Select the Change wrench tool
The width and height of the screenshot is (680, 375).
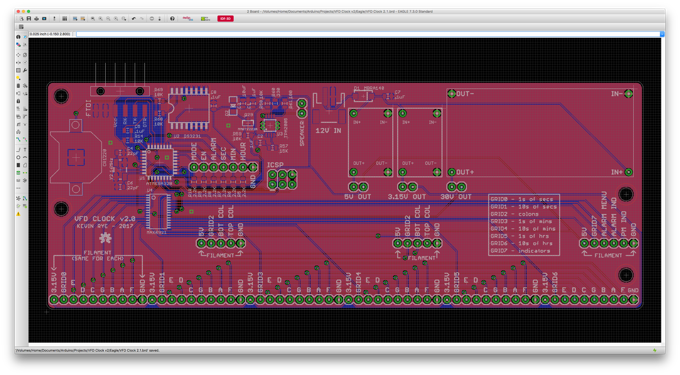pyautogui.click(x=25, y=70)
